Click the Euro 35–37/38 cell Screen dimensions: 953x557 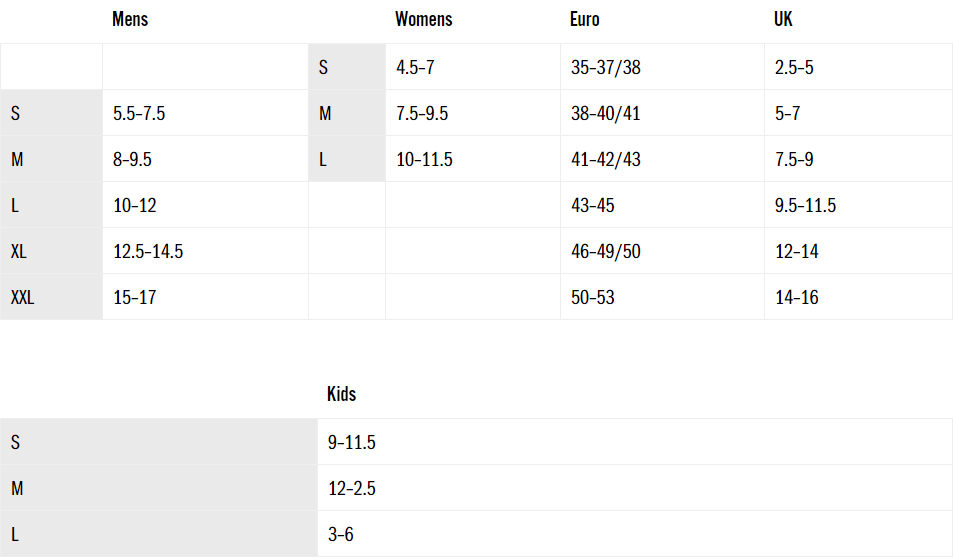tap(605, 68)
